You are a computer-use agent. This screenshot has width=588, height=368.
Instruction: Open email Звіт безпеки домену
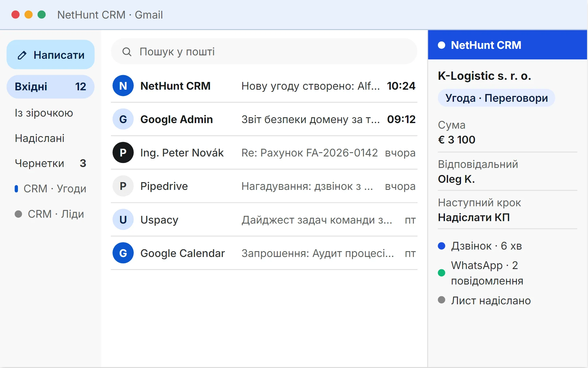264,119
